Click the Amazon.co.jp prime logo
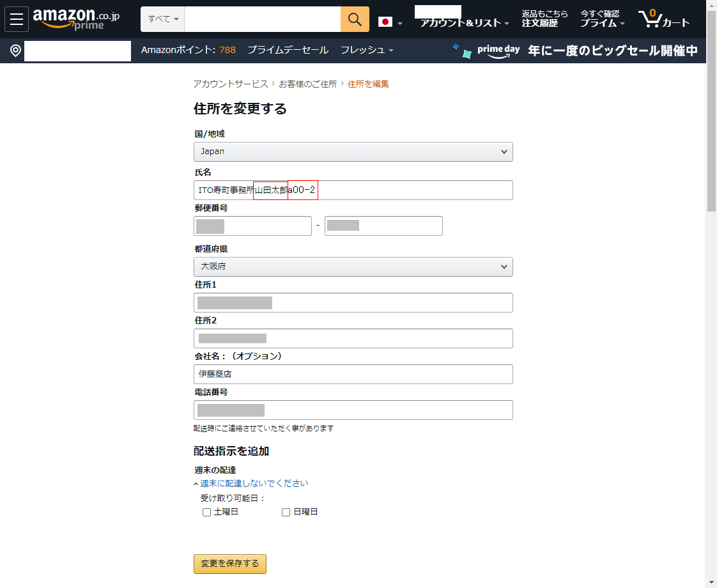The height and width of the screenshot is (588, 717). click(76, 19)
